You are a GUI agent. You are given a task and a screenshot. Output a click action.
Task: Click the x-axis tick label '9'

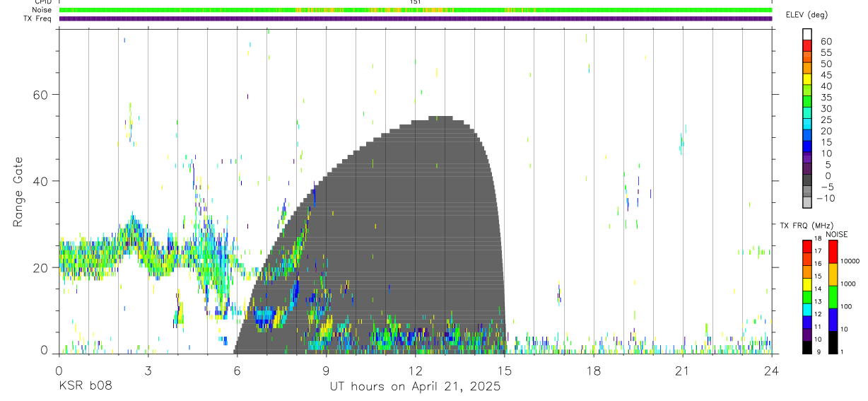326,370
